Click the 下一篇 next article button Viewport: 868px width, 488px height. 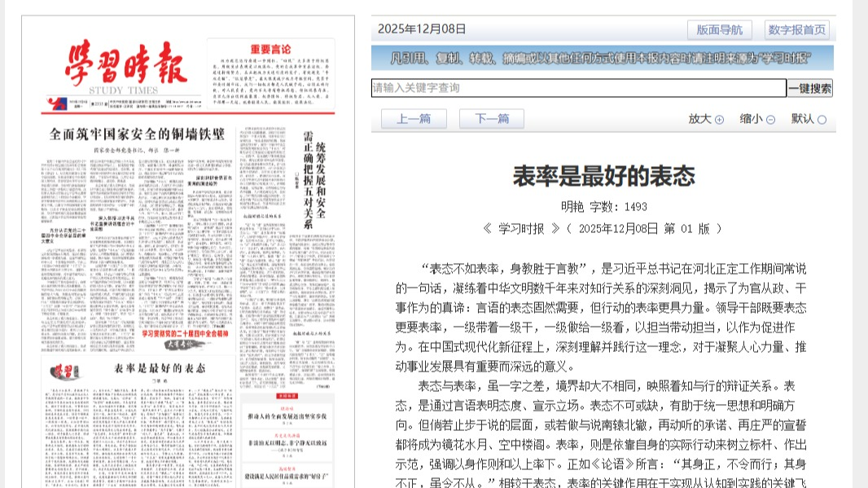click(491, 119)
